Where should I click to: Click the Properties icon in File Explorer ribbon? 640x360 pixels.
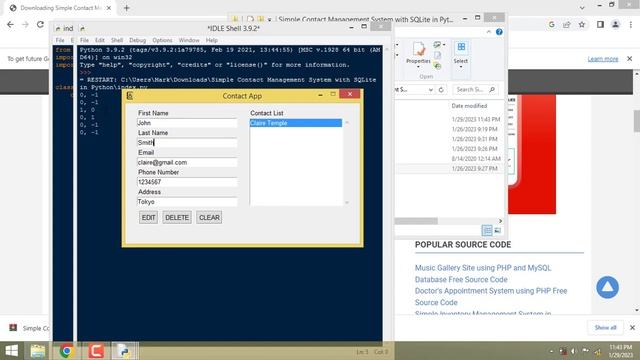[x=419, y=49]
